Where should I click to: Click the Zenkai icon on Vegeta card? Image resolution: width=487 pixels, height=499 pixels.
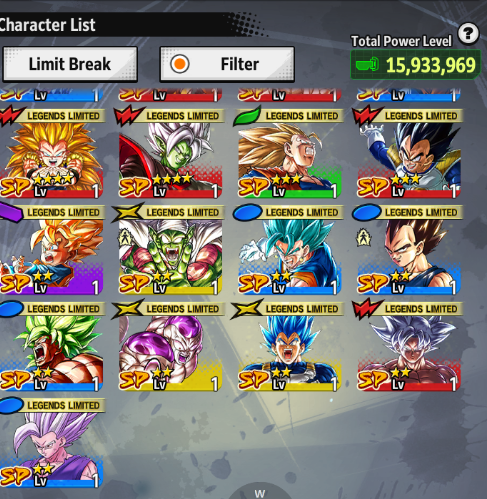(x=363, y=237)
